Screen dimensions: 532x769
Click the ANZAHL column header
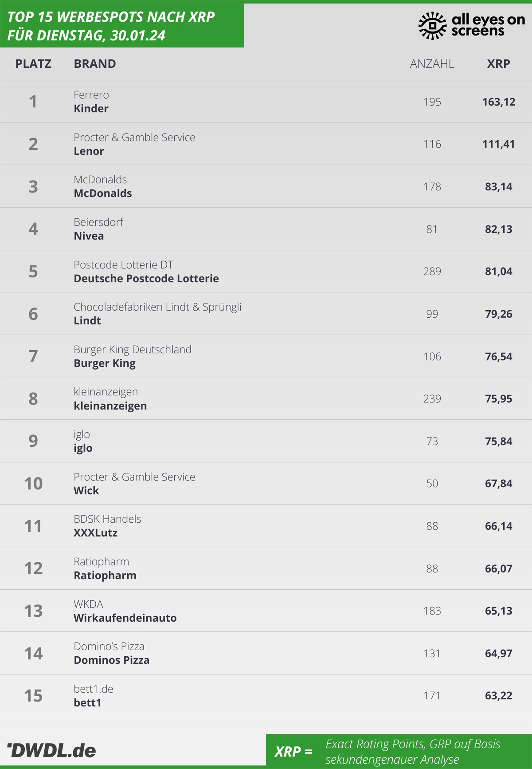[x=432, y=64]
